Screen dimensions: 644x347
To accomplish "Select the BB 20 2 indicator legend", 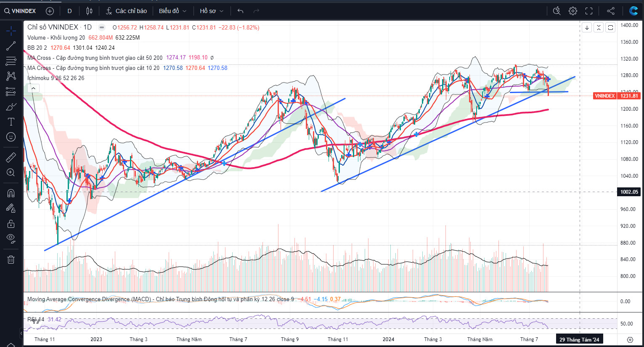I will [37, 48].
